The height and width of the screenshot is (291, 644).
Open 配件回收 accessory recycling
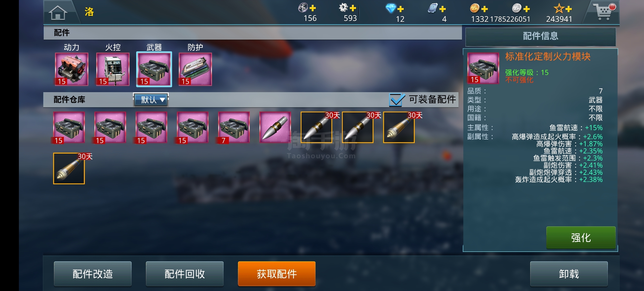[185, 274]
